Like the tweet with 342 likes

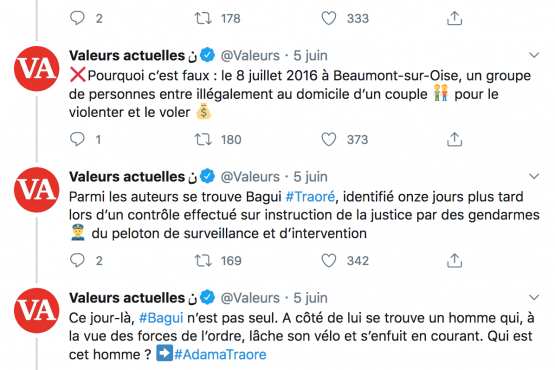click(x=328, y=261)
